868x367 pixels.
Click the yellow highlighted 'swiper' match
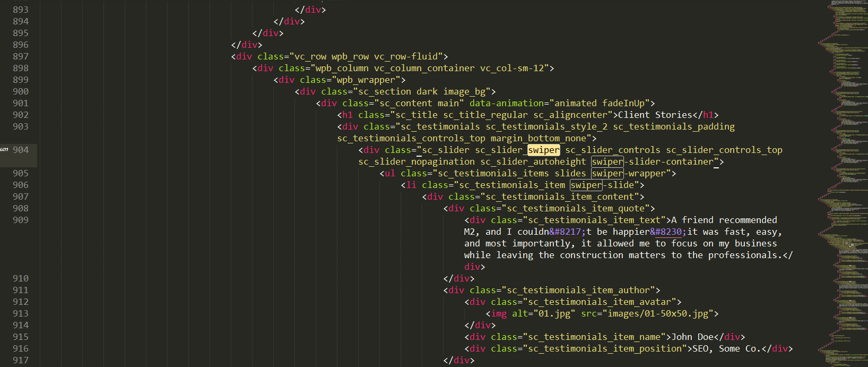tap(543, 150)
